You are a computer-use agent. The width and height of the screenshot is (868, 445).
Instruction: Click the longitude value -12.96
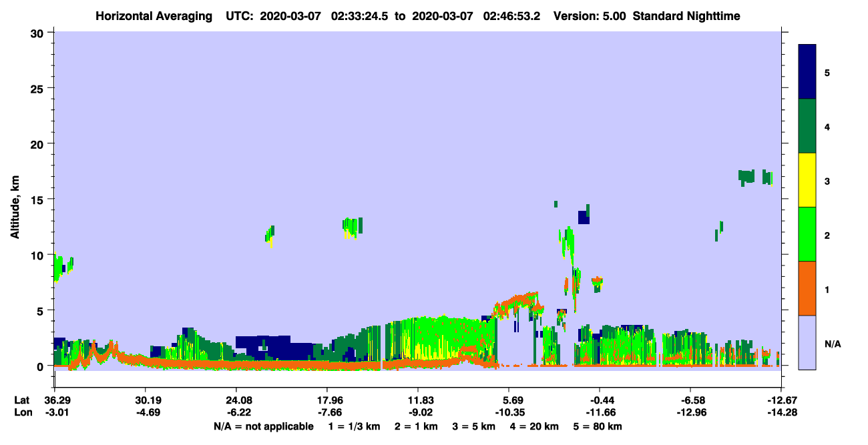point(690,413)
